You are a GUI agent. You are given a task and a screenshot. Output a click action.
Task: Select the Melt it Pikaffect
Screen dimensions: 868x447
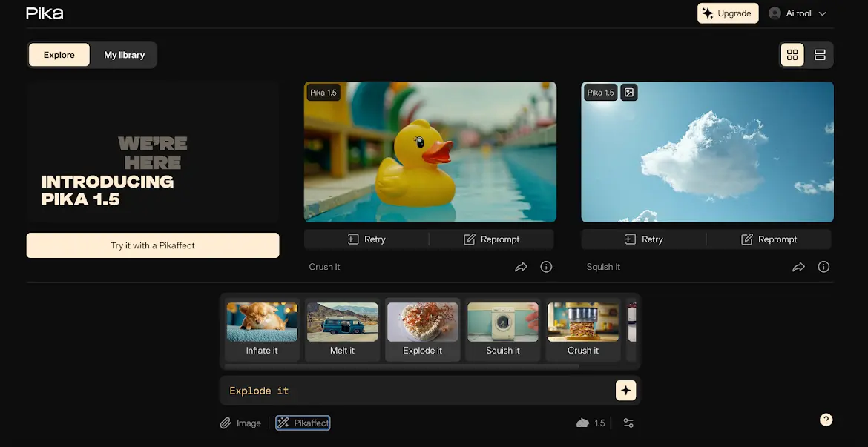click(x=342, y=330)
